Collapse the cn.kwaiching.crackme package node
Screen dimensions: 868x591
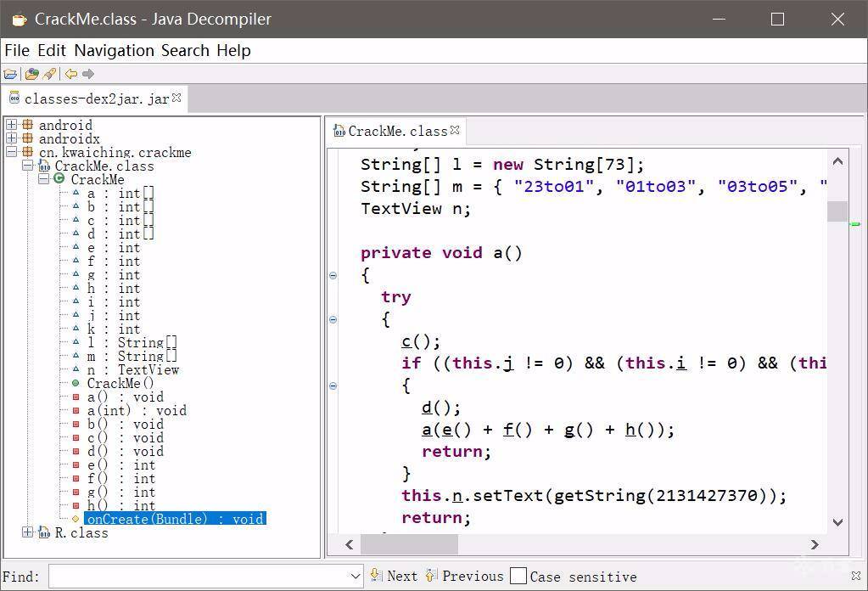[11, 152]
